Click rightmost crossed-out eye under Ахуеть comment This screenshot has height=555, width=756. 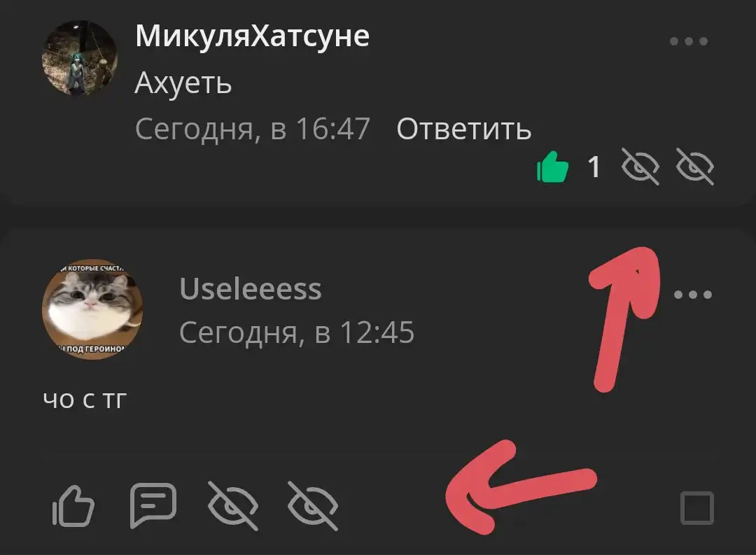pyautogui.click(x=695, y=167)
